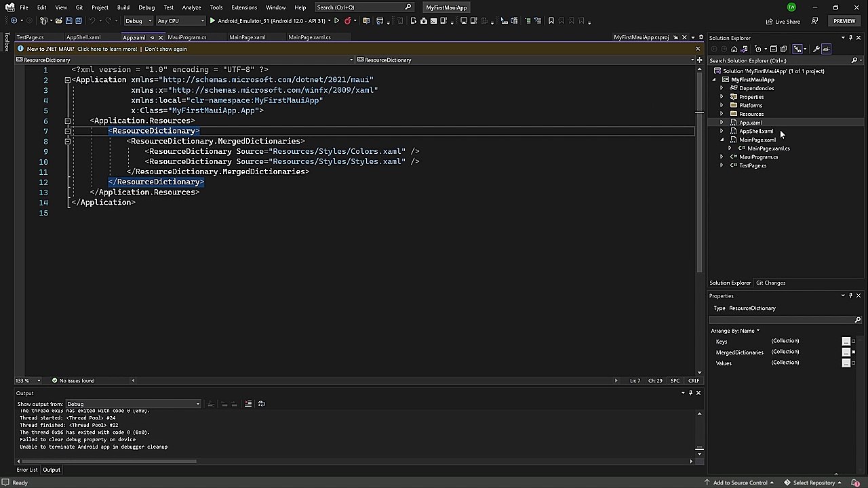Image resolution: width=868 pixels, height=488 pixels.
Task: Click the Solution Explorer search magnifier icon
Action: point(854,60)
